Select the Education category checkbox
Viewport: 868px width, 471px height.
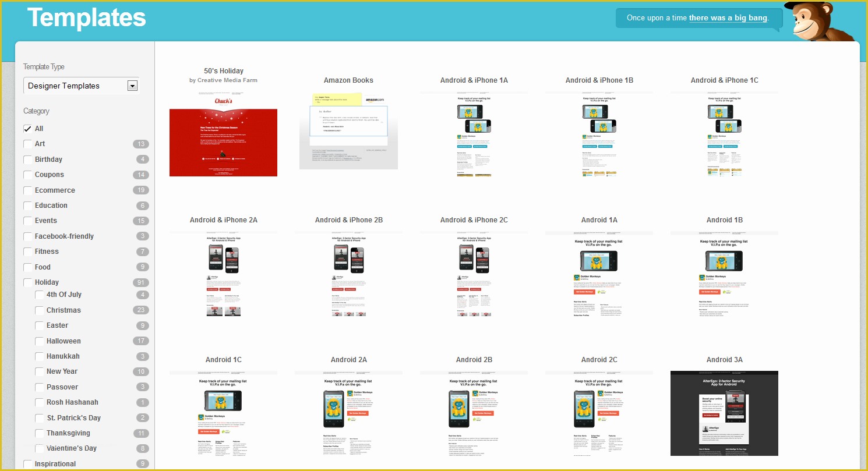pyautogui.click(x=27, y=206)
